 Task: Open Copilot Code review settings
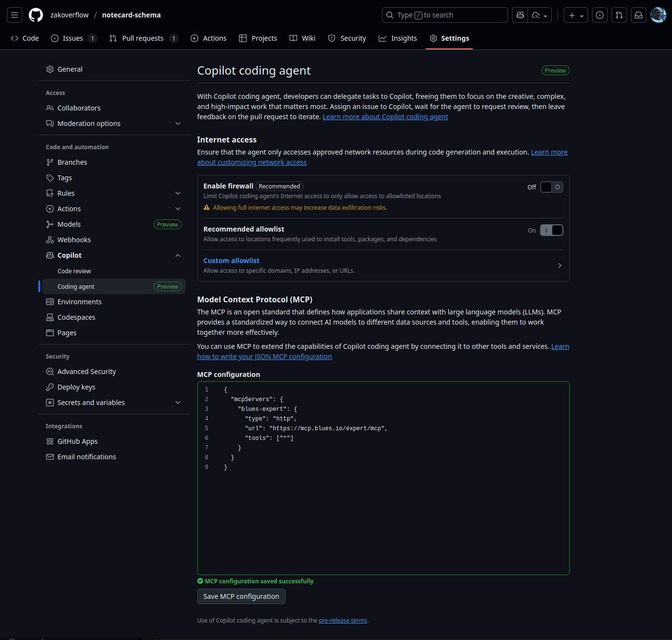[114, 271]
